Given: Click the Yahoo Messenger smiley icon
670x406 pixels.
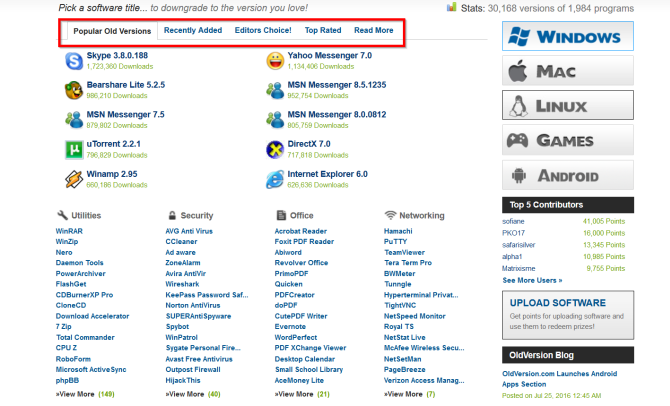Looking at the screenshot, I should [x=275, y=61].
